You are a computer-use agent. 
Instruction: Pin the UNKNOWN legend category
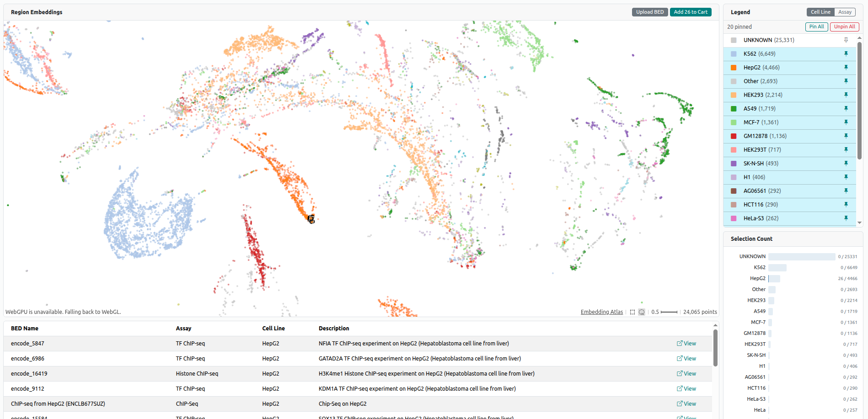tap(847, 40)
